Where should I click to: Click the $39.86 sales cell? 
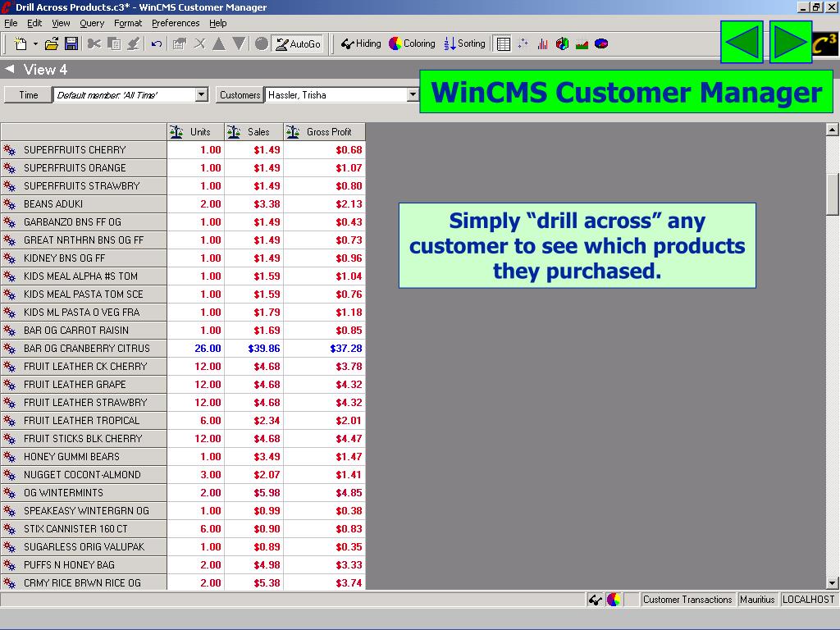[x=254, y=348]
